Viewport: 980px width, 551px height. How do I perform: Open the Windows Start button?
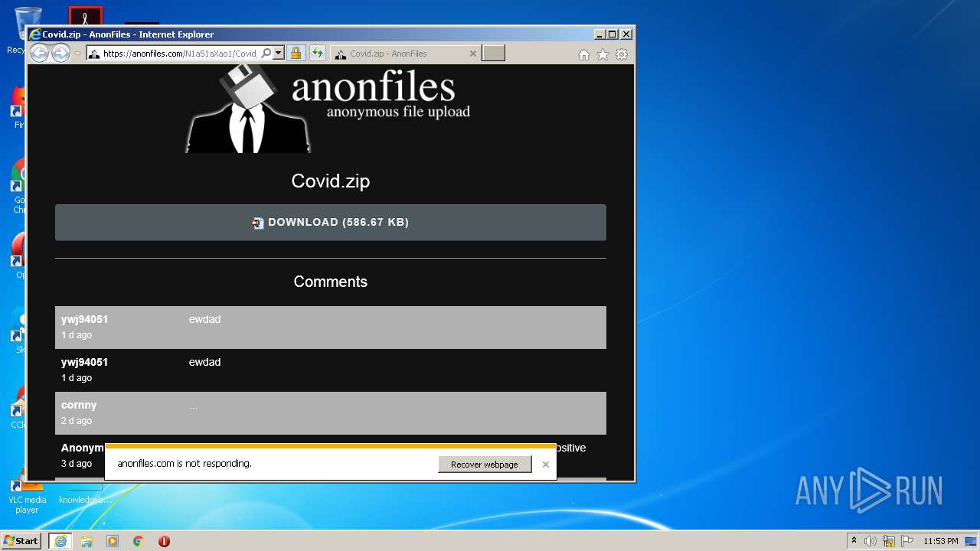pyautogui.click(x=21, y=540)
